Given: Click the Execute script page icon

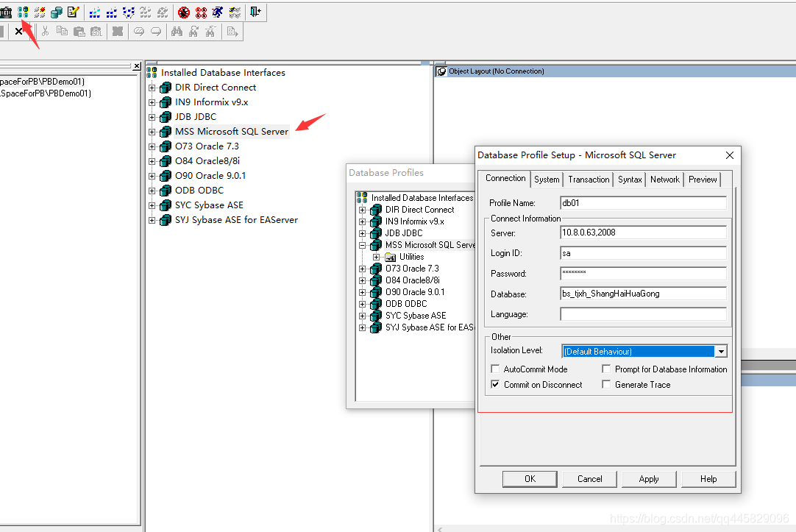Looking at the screenshot, I should click(x=232, y=32).
